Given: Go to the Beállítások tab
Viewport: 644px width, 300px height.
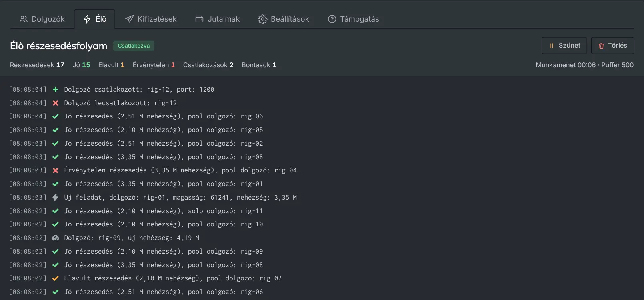Looking at the screenshot, I should 283,19.
